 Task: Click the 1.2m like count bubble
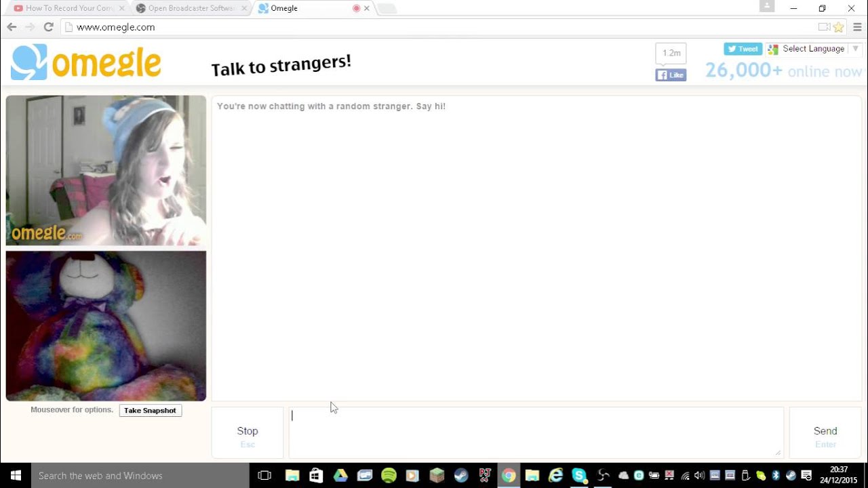coord(671,54)
